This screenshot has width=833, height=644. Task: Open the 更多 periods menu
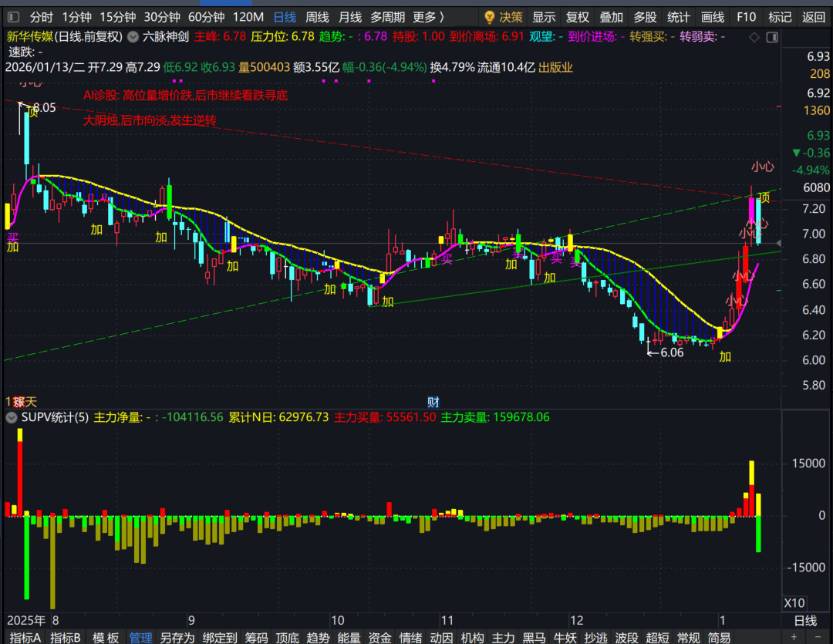click(428, 18)
